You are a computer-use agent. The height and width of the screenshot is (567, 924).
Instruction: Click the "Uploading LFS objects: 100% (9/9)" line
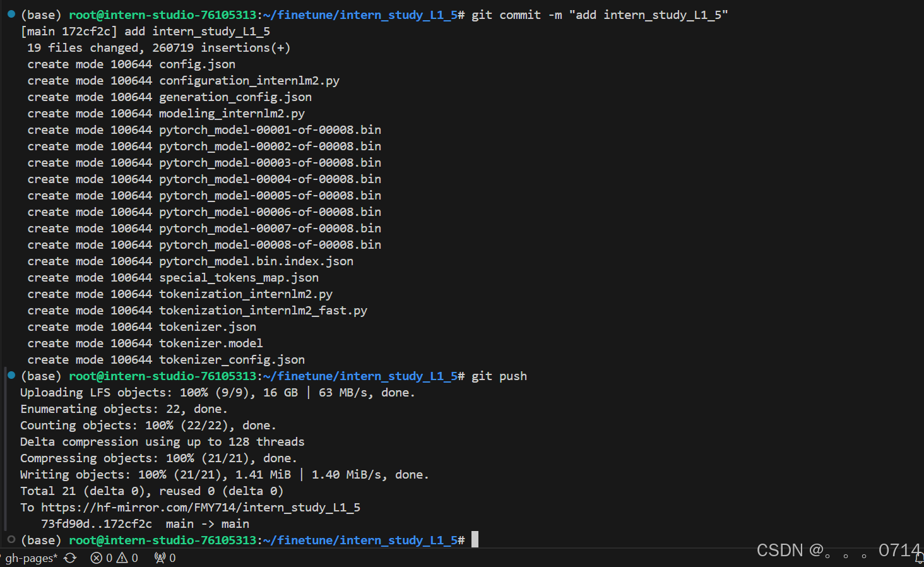pos(218,392)
